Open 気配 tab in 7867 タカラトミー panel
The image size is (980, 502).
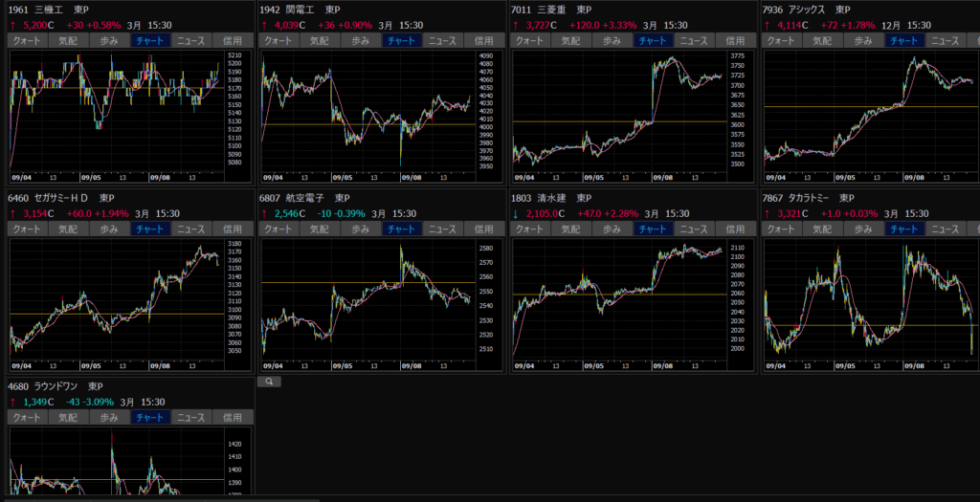point(822,229)
